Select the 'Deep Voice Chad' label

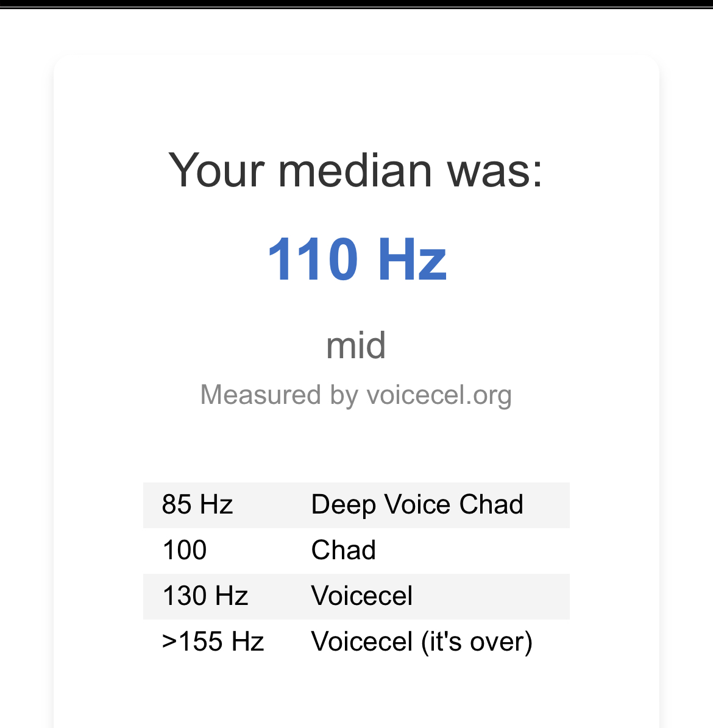click(x=417, y=504)
